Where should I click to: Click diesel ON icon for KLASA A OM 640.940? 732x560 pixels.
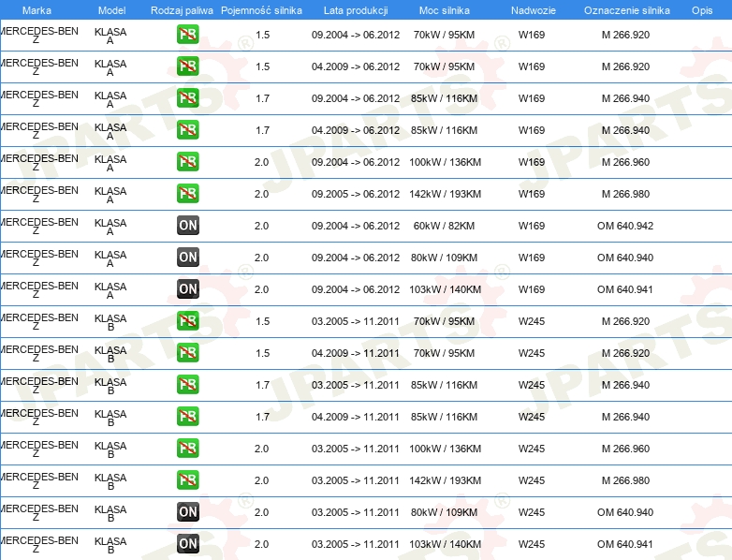click(187, 257)
